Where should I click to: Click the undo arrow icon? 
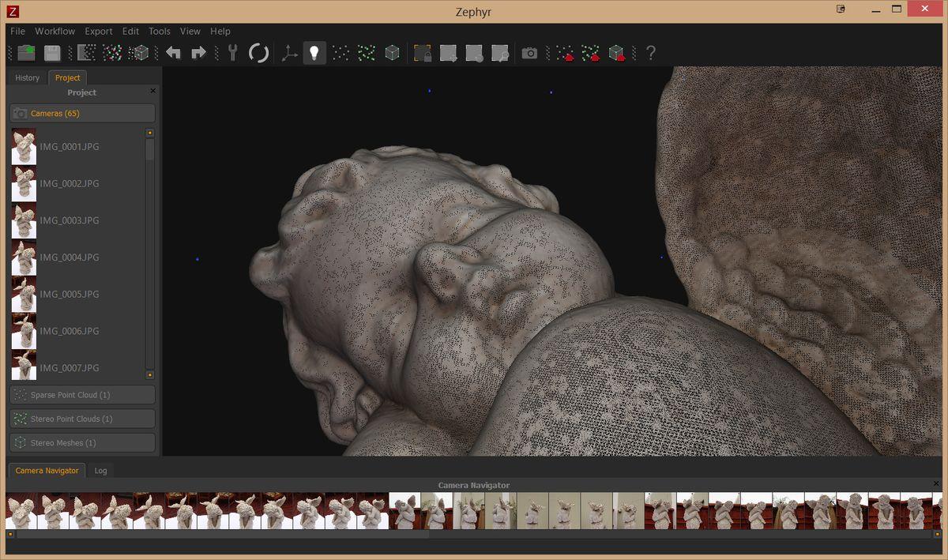point(174,53)
